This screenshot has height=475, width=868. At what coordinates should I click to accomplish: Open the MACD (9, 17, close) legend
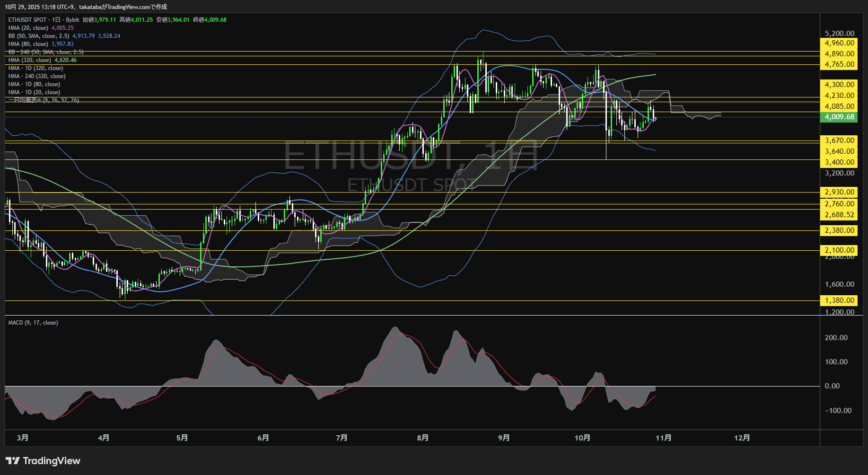pos(32,322)
